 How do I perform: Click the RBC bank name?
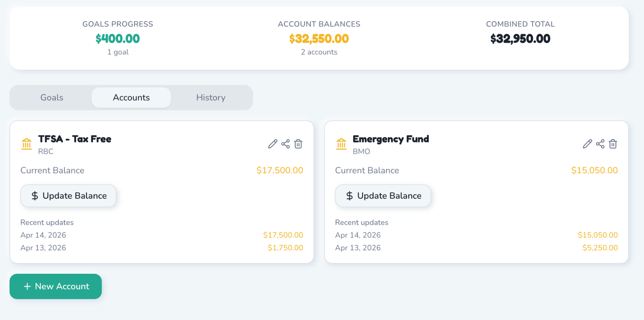point(46,151)
